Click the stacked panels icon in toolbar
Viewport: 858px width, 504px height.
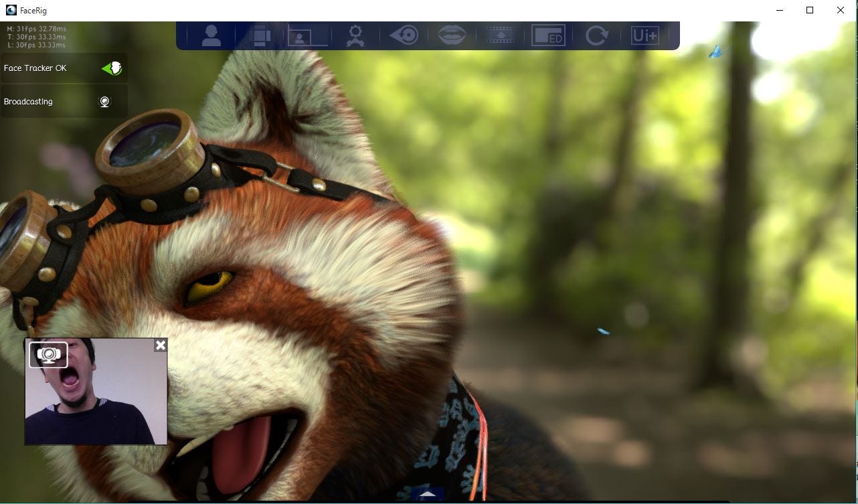261,35
